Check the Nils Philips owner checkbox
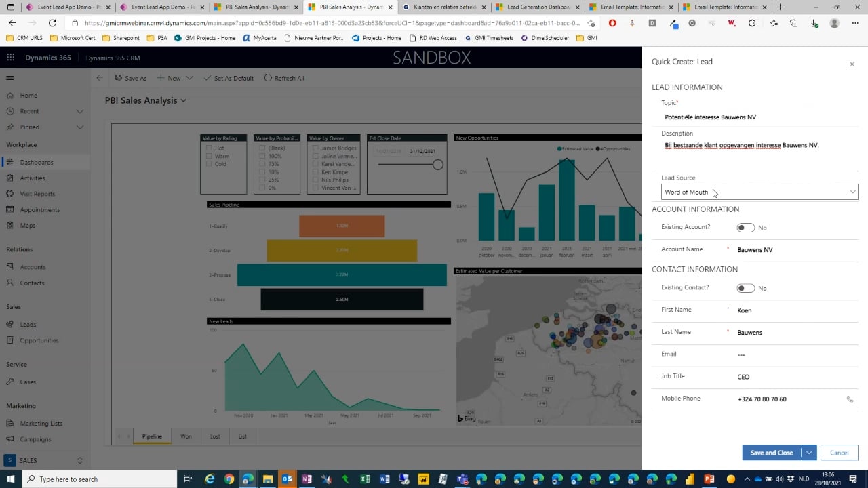The width and height of the screenshot is (868, 488). (315, 180)
